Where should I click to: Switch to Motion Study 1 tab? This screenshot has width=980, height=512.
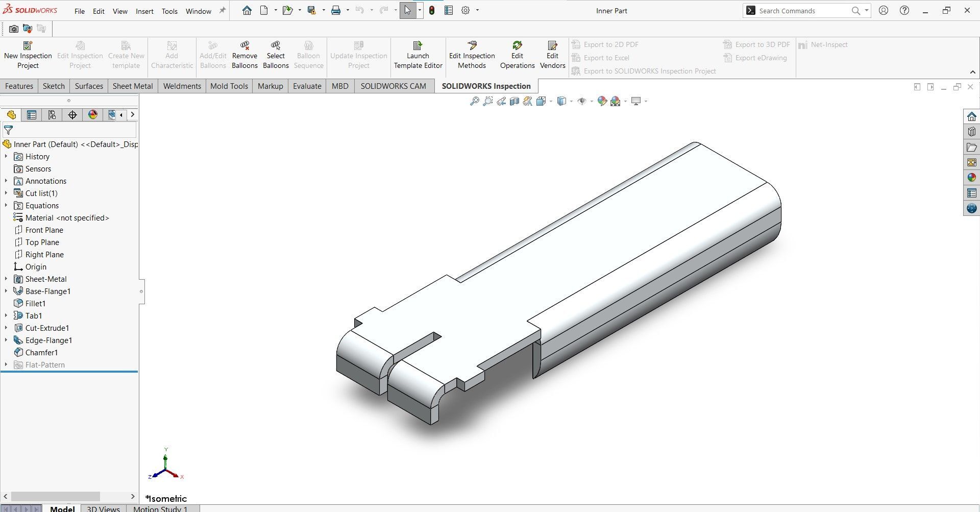[x=160, y=508]
